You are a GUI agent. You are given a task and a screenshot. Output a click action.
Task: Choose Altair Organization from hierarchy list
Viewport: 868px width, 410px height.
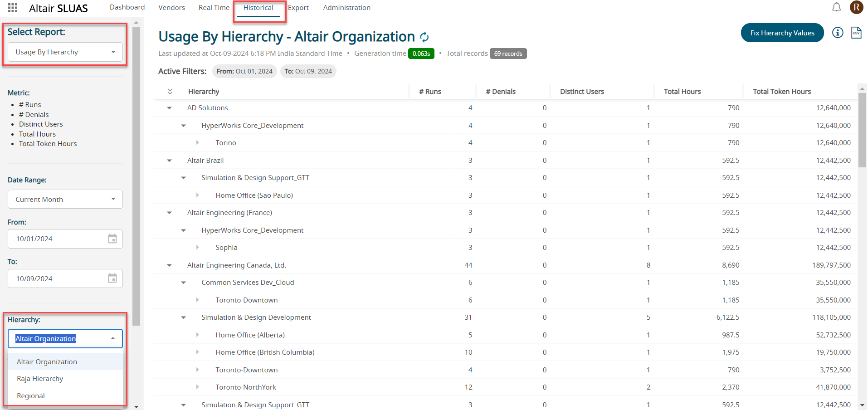[x=65, y=361]
